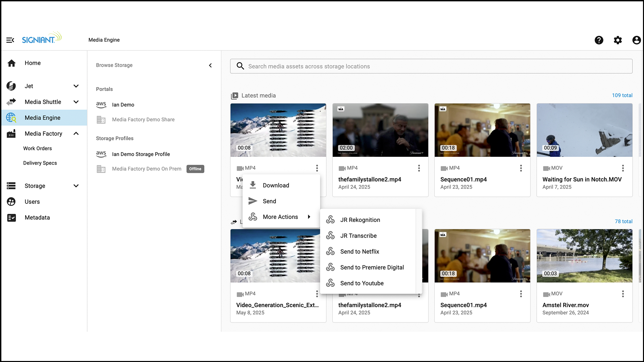Image resolution: width=644 pixels, height=362 pixels.
Task: Open Ian Demo Storage Profile
Action: 141,154
